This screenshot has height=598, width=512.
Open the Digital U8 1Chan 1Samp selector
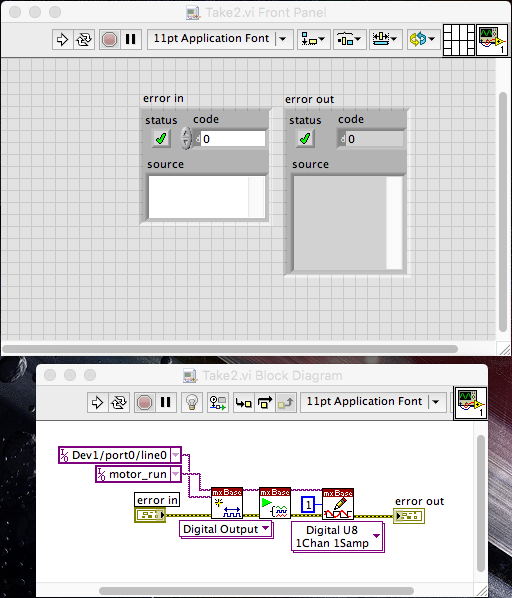[x=338, y=537]
